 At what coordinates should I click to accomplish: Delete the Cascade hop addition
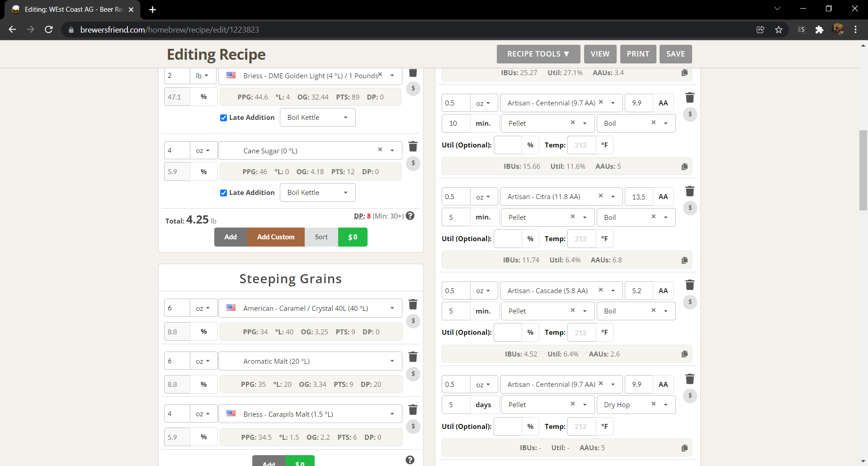(690, 285)
